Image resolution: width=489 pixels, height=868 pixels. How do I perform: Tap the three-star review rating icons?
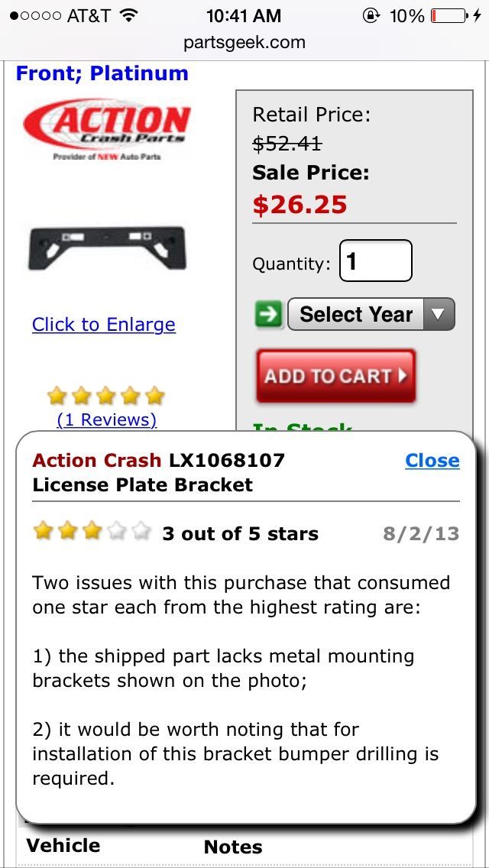click(x=92, y=532)
